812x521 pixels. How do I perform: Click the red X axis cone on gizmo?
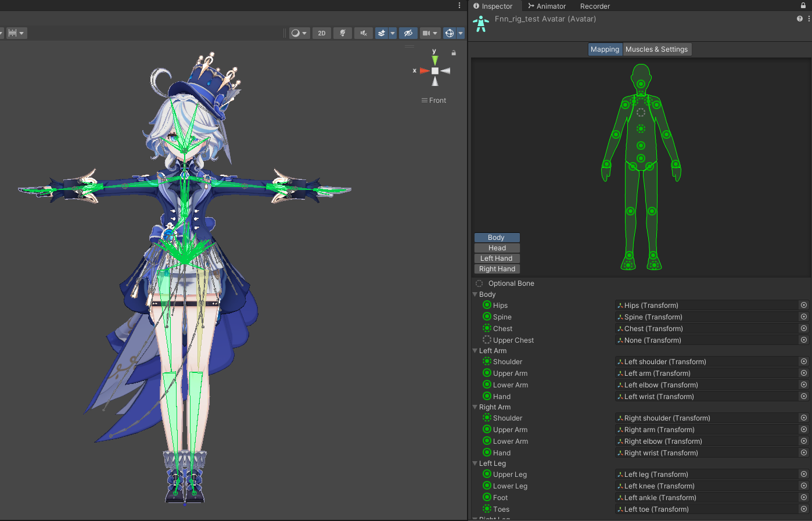pyautogui.click(x=425, y=71)
